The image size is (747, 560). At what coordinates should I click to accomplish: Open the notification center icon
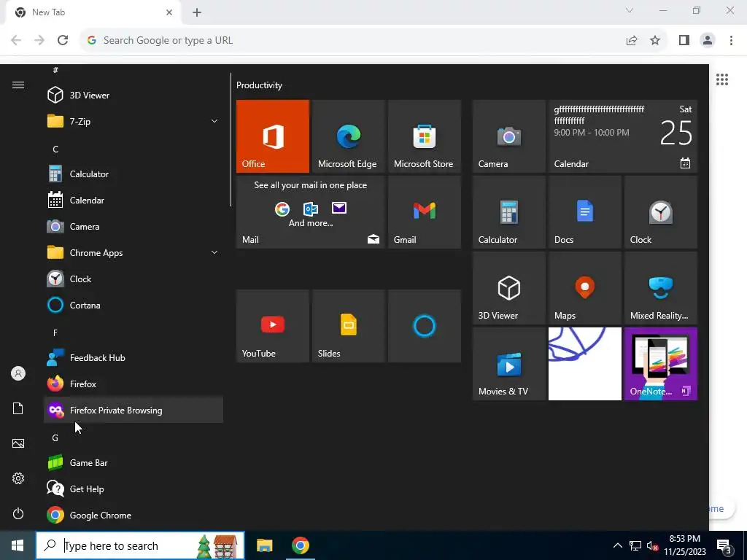[x=724, y=545]
